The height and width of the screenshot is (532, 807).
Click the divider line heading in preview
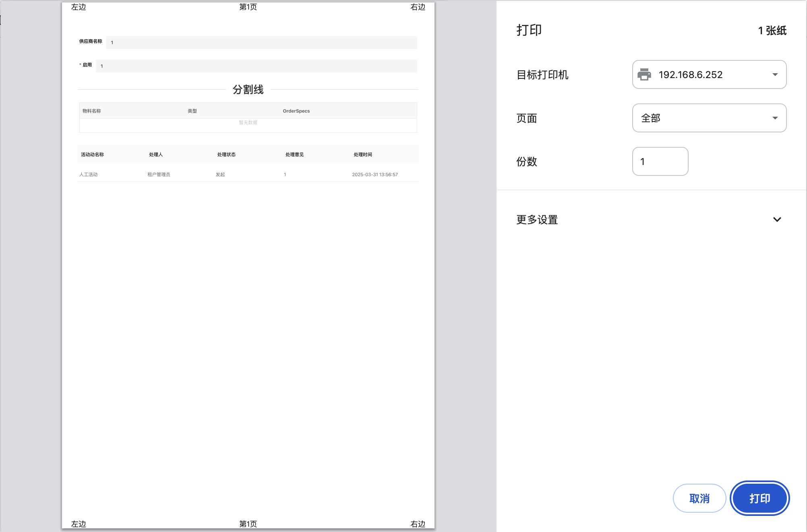[248, 89]
